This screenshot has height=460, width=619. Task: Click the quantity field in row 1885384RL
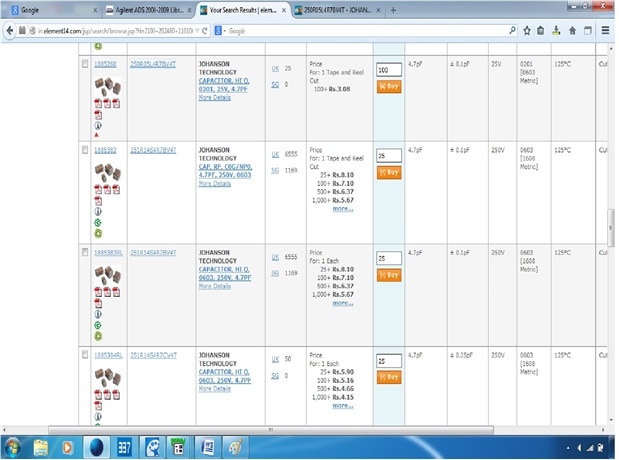point(389,361)
